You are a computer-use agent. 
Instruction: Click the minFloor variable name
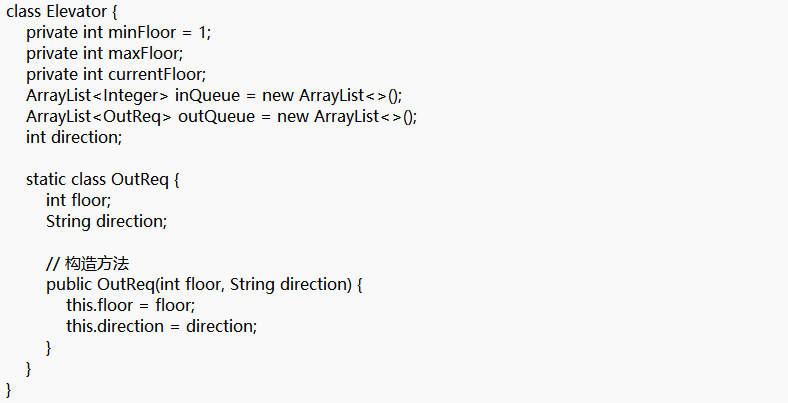click(146, 31)
